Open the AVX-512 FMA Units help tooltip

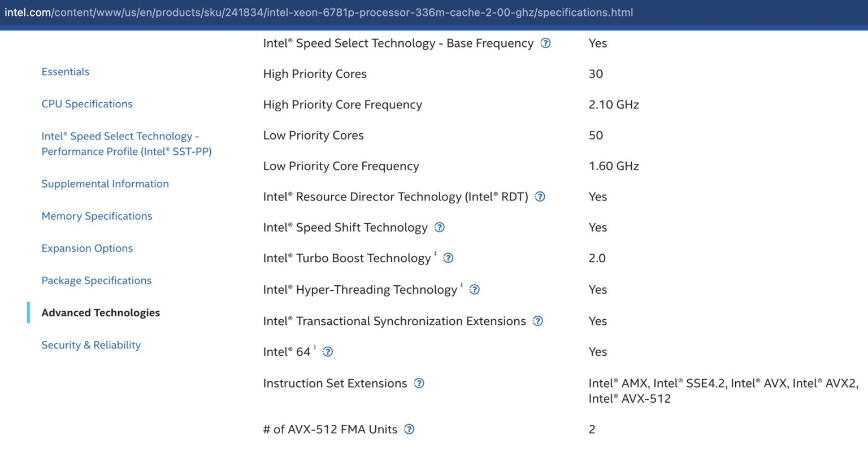pyautogui.click(x=408, y=429)
